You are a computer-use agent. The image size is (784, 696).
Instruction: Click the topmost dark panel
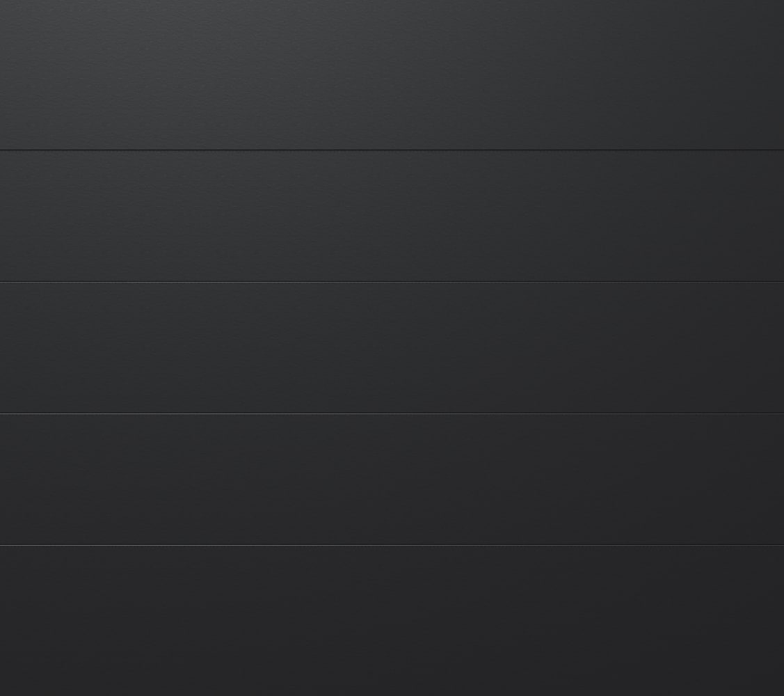click(x=392, y=74)
